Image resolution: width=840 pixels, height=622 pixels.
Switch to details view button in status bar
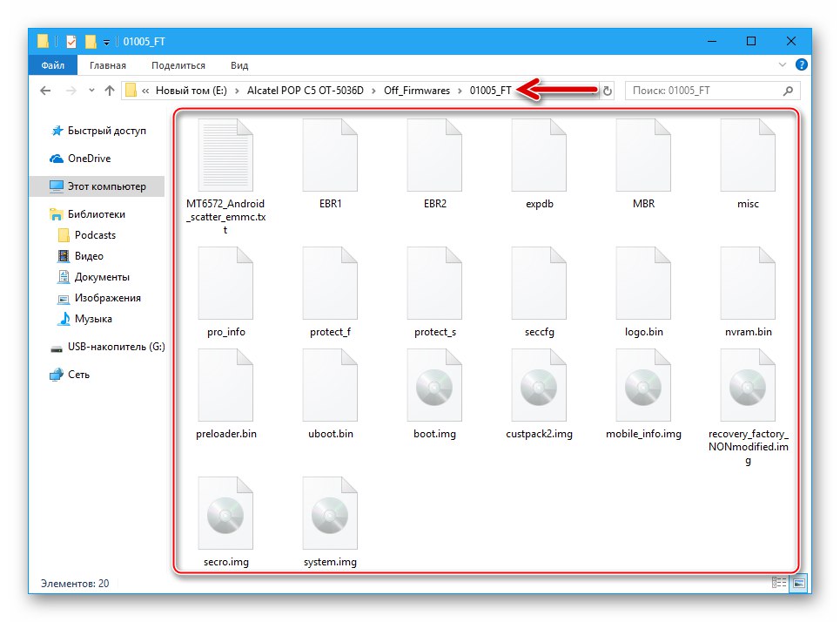[779, 583]
